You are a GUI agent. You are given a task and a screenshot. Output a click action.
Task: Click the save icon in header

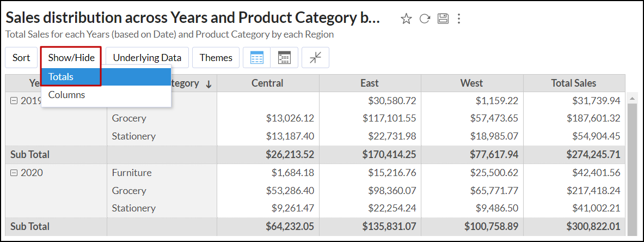point(443,19)
